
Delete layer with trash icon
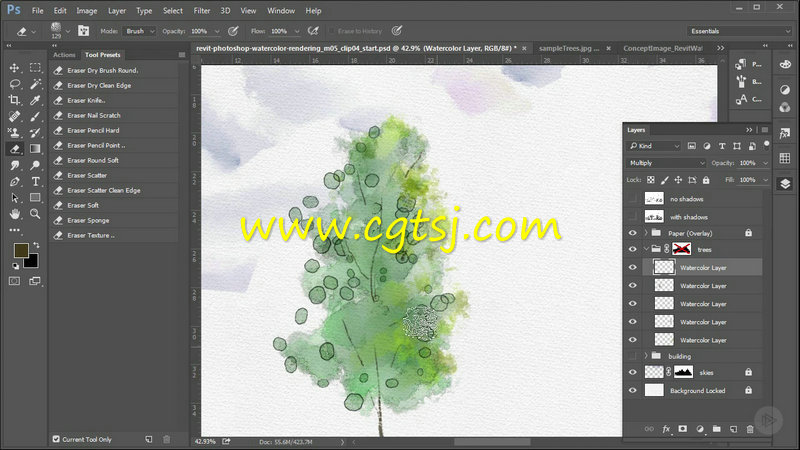pos(750,429)
